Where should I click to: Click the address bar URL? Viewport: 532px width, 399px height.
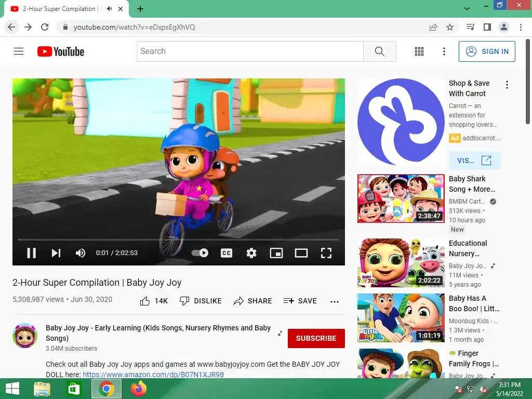(135, 27)
